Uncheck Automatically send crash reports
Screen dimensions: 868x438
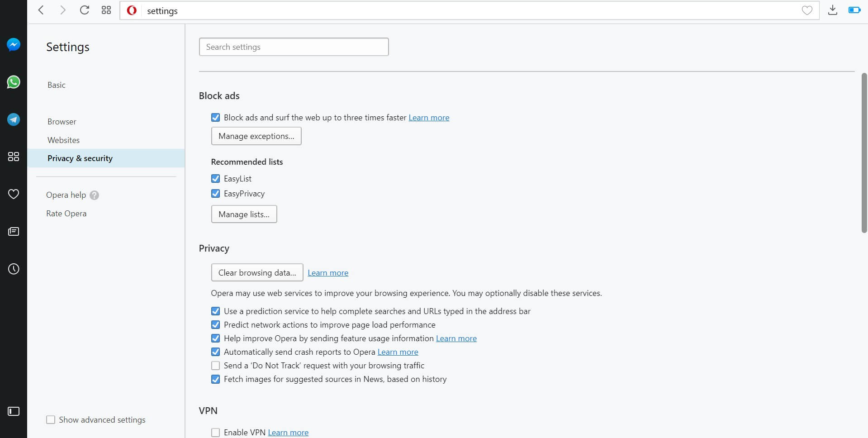216,352
